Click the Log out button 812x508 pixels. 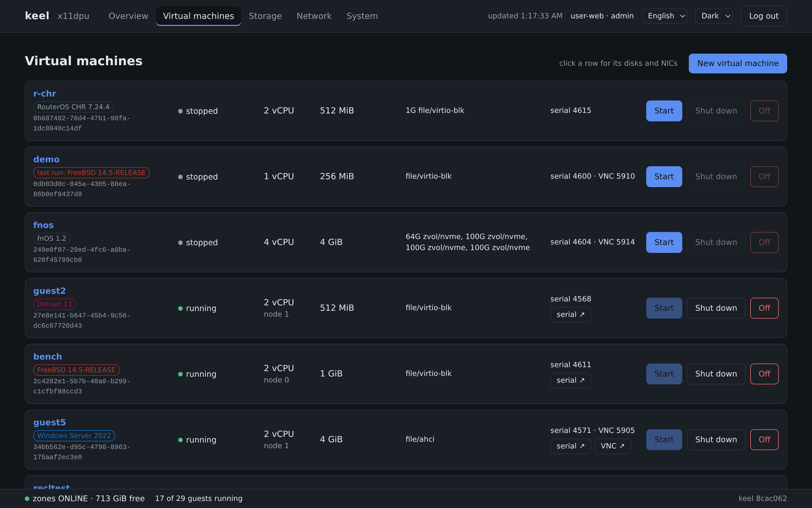[x=763, y=16]
